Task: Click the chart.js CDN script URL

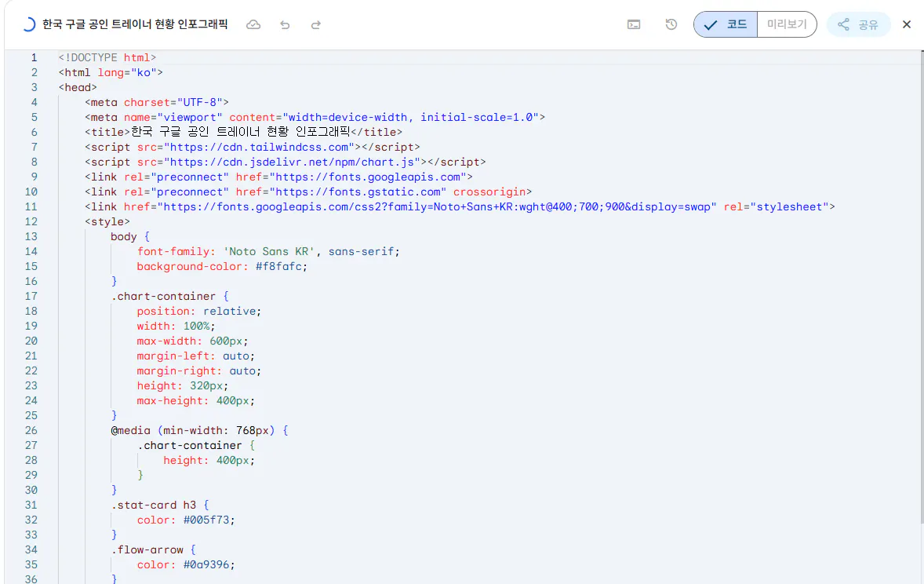Action: (292, 162)
